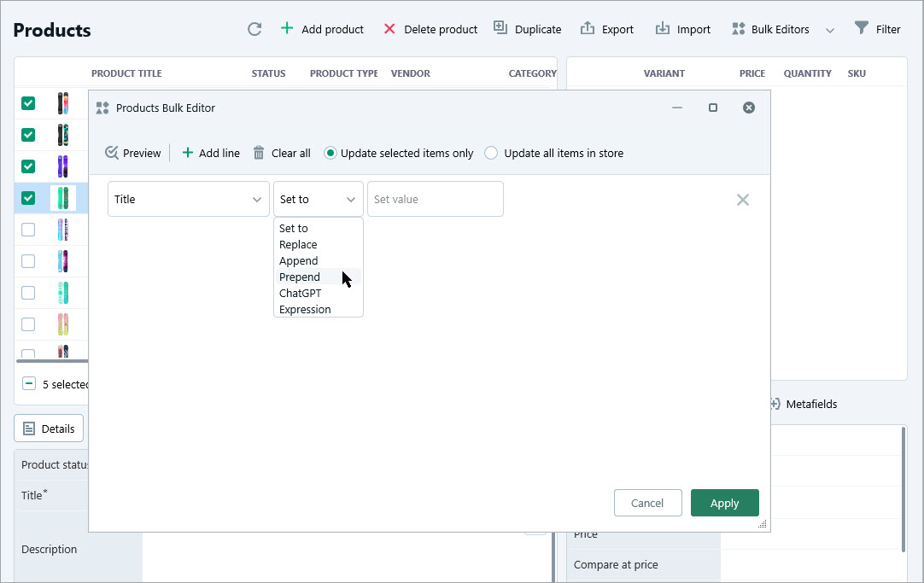
Task: Click the Preview icon in Bulk Editor
Action: click(111, 153)
